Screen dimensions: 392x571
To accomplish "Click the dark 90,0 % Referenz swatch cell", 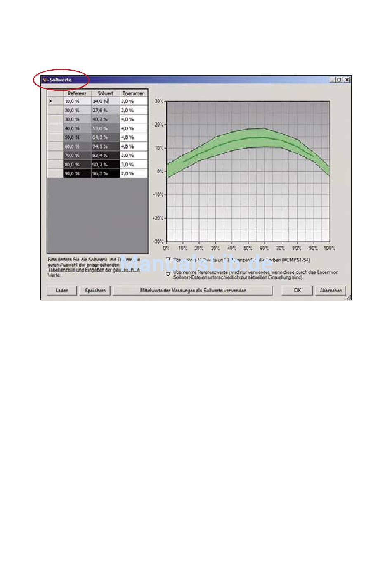I will tap(77, 173).
